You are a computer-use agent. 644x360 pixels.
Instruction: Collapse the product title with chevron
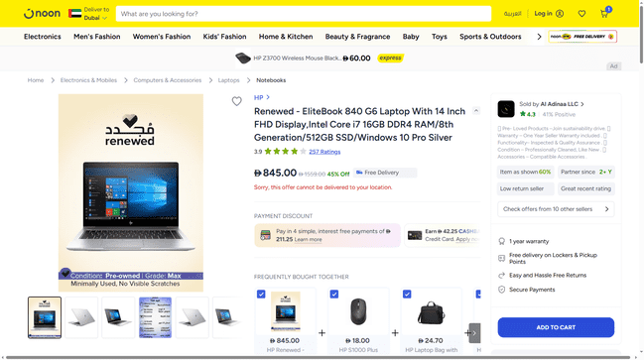pos(476,110)
